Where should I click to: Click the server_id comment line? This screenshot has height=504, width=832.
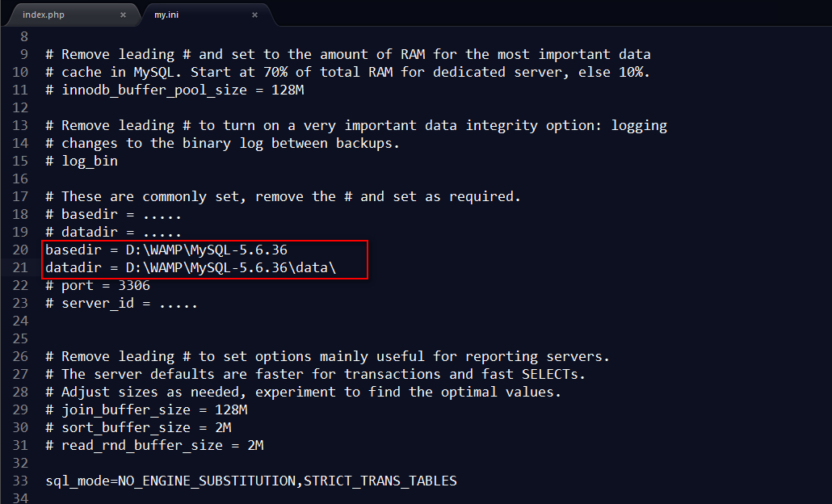click(x=121, y=303)
